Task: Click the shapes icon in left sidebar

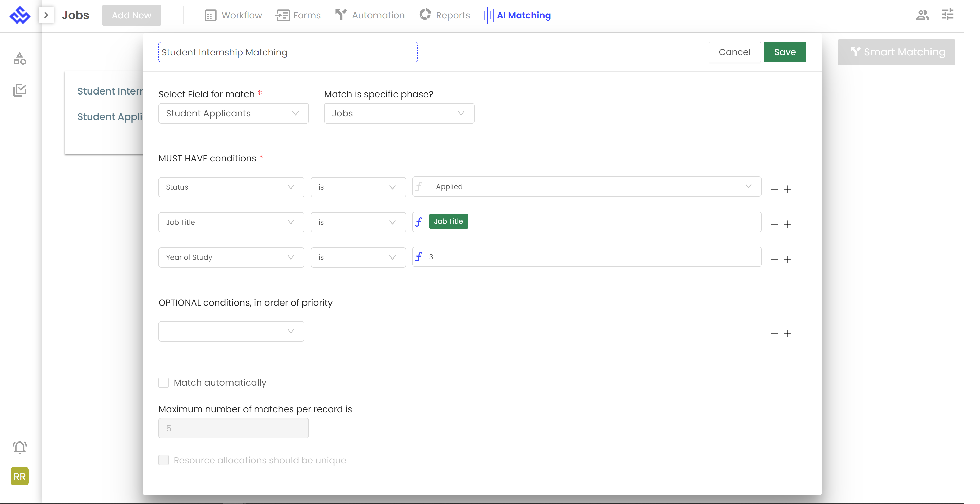Action: (19, 58)
